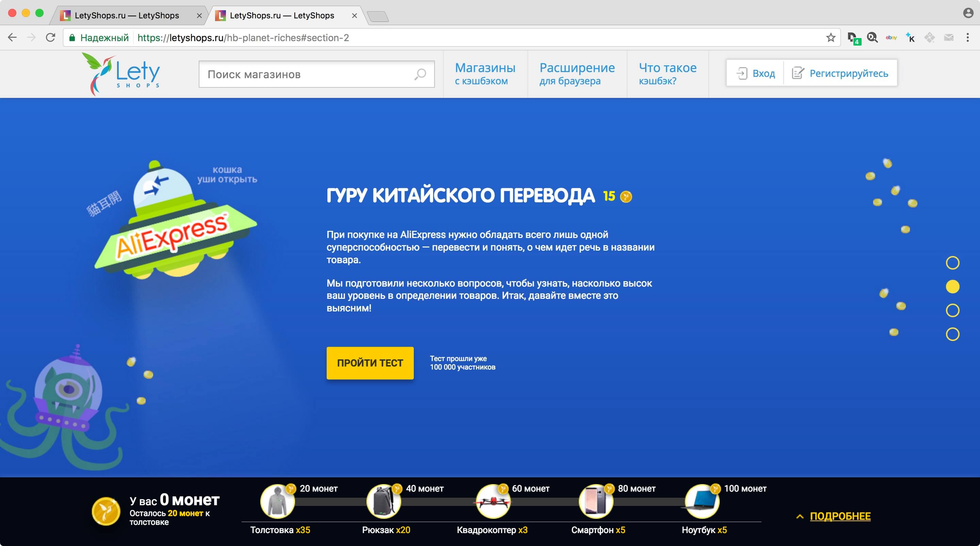Select the third section navigation dot

tap(953, 310)
